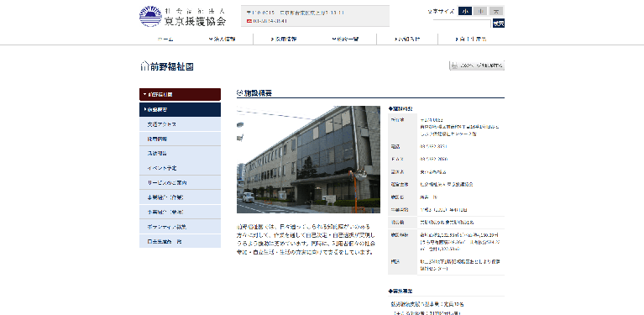Open 交通アクセス in the sidebar
This screenshot has width=644, height=315.
click(180, 124)
